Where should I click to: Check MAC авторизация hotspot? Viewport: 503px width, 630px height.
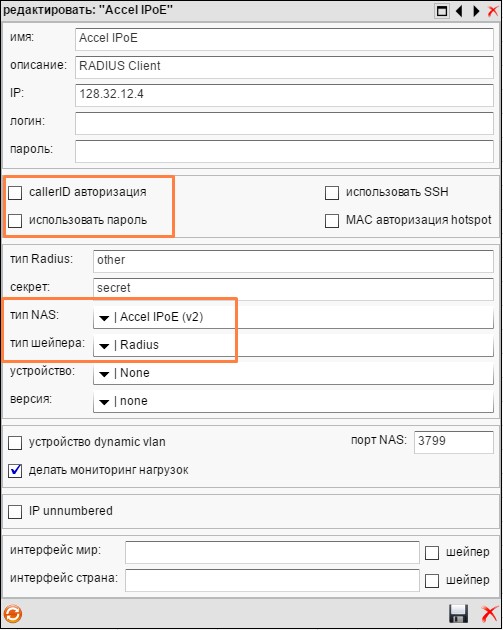pyautogui.click(x=332, y=221)
